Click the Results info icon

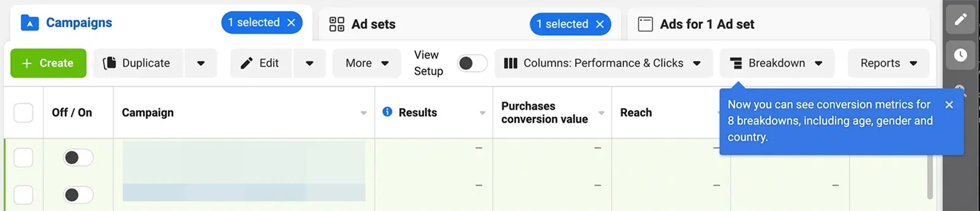pos(387,112)
